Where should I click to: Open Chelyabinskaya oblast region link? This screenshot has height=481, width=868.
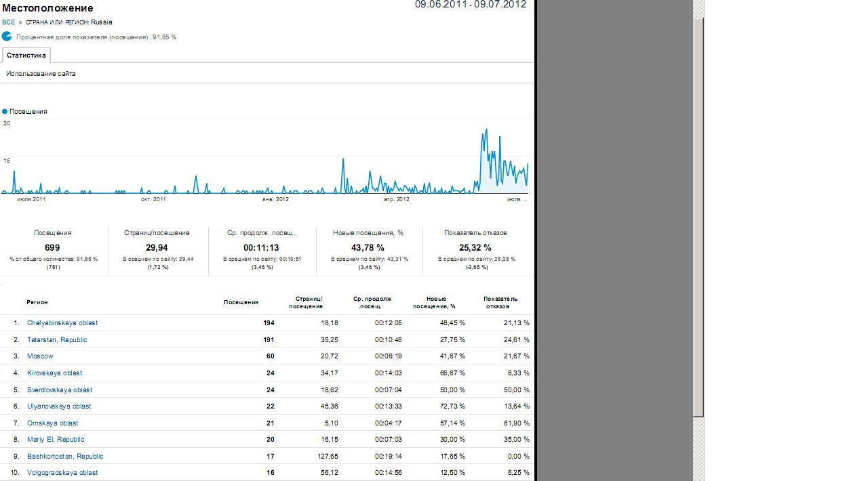62,323
